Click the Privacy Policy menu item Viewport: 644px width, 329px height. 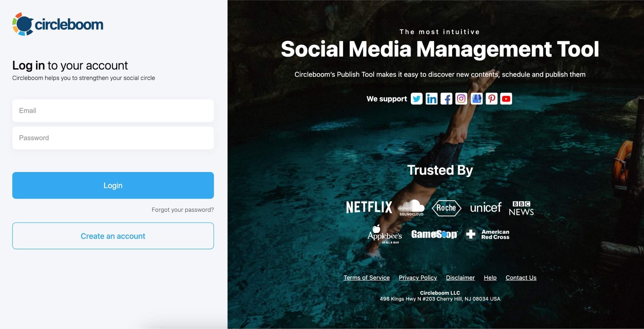418,277
